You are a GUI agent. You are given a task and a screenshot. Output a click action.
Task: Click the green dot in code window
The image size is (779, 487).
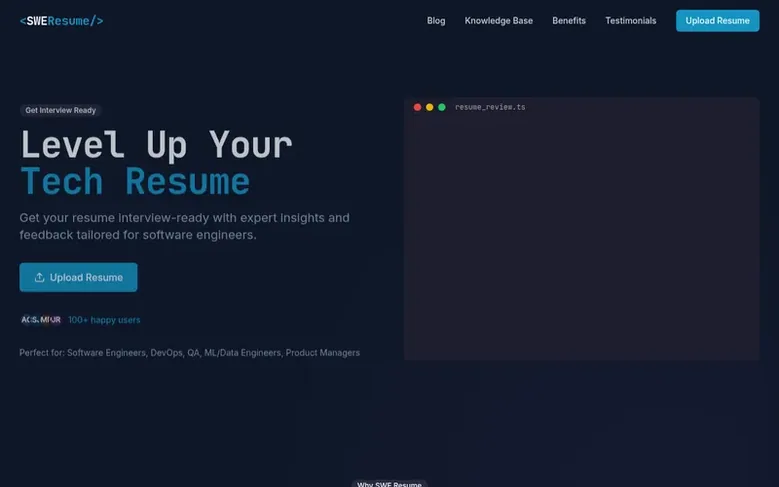coord(442,107)
